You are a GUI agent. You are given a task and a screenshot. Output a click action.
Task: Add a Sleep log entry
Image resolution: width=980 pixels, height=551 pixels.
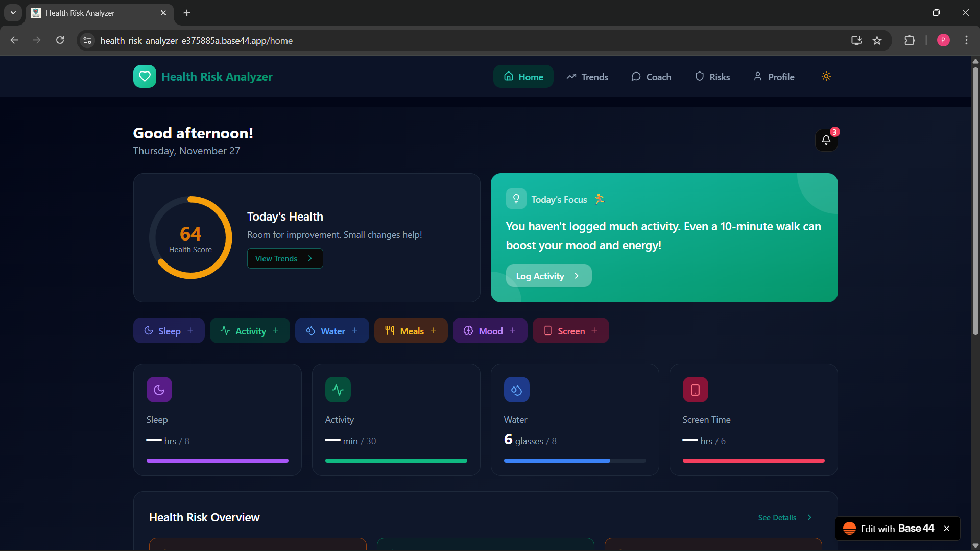pyautogui.click(x=169, y=331)
